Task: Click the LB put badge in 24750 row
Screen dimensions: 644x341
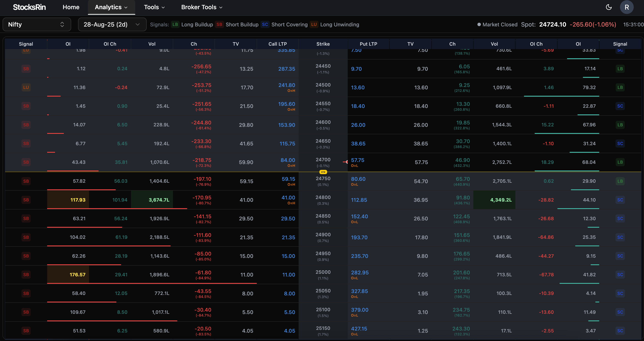Action: pyautogui.click(x=620, y=181)
